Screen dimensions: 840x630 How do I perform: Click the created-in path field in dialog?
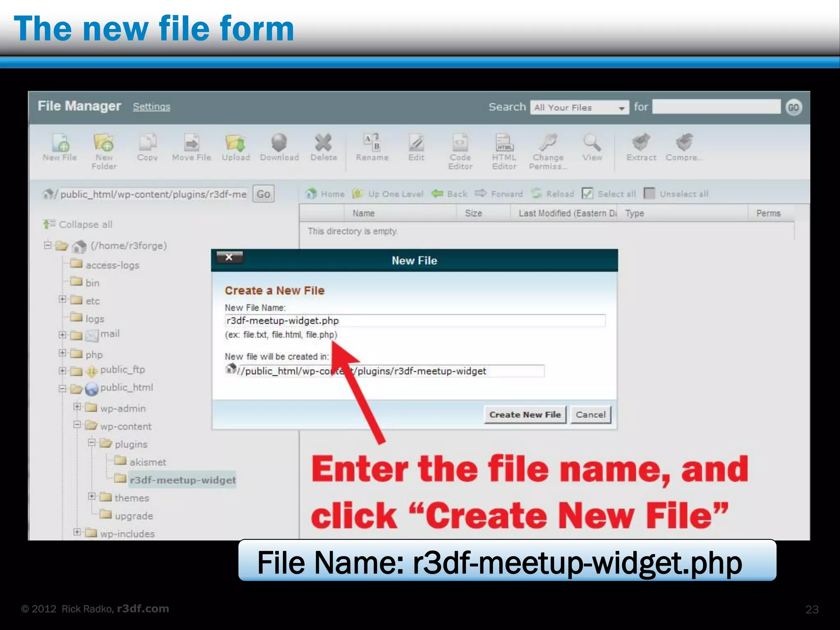coord(391,371)
